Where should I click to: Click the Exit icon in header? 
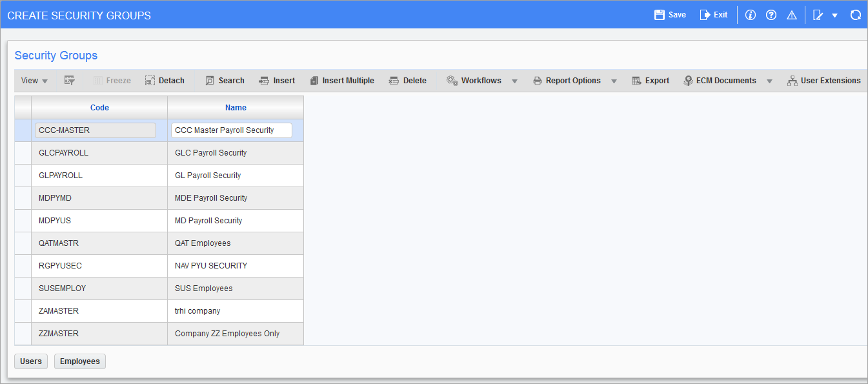tap(705, 15)
